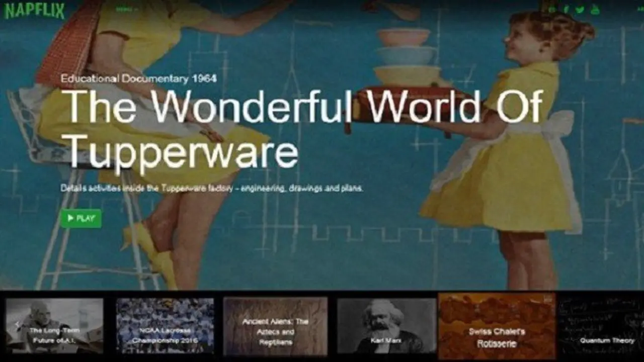
Task: Click the "Educational Documentary 1964" label
Action: [139, 78]
